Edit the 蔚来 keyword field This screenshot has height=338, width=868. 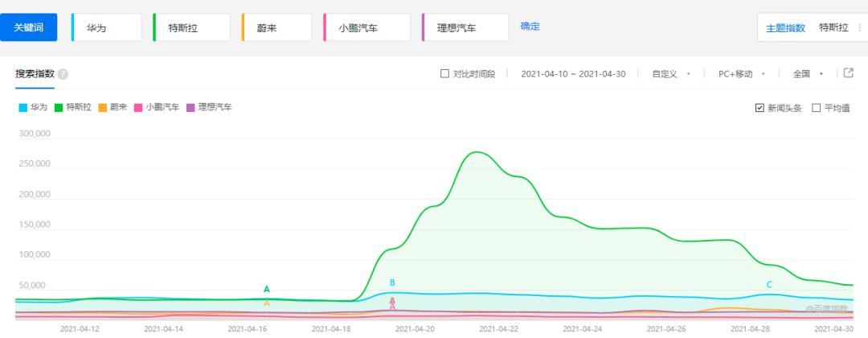276,27
